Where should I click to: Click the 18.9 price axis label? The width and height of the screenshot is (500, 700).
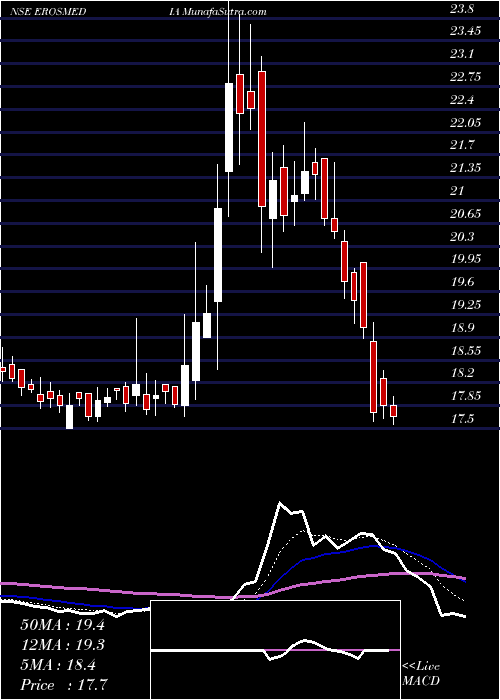coord(462,327)
